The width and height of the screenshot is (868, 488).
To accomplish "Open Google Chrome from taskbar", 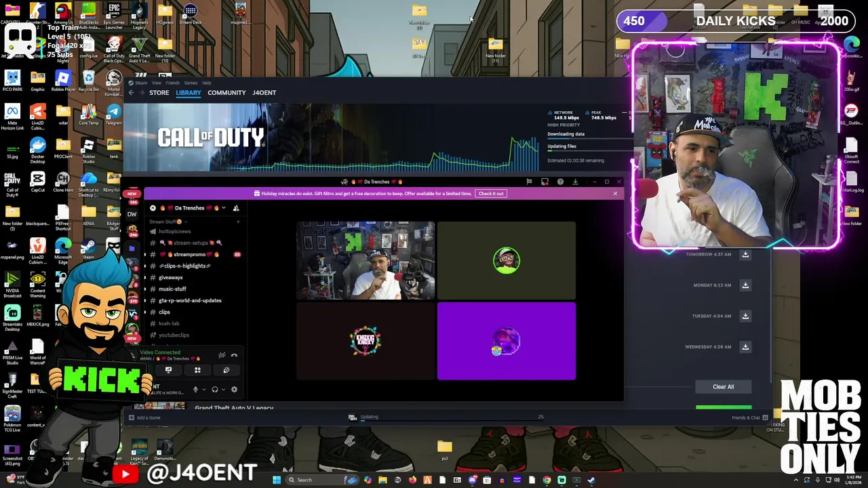I will click(x=547, y=480).
